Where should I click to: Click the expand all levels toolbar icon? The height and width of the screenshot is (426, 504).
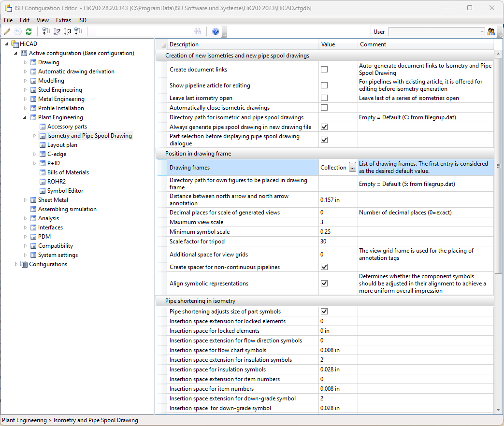click(x=79, y=31)
